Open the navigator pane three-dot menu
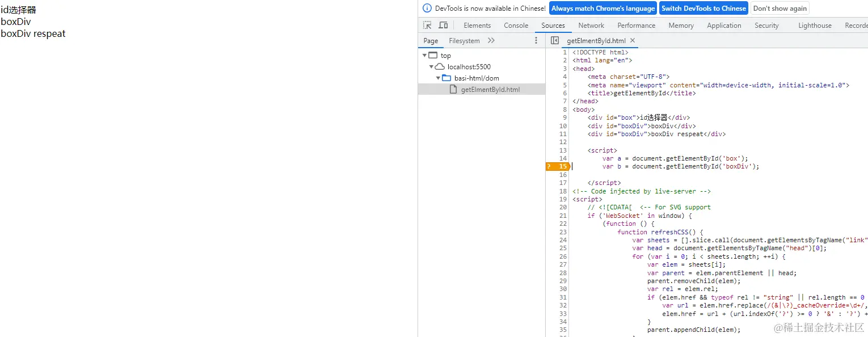This screenshot has width=868, height=337. click(x=536, y=41)
